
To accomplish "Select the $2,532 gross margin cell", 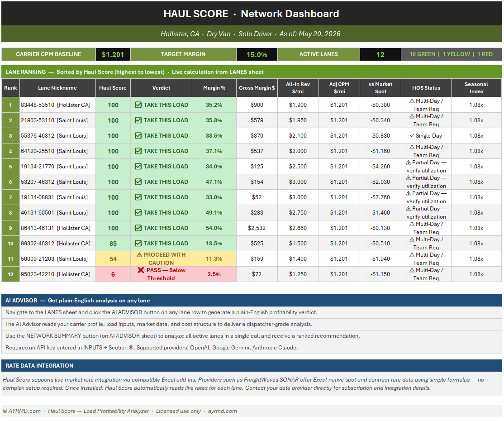I will [257, 228].
